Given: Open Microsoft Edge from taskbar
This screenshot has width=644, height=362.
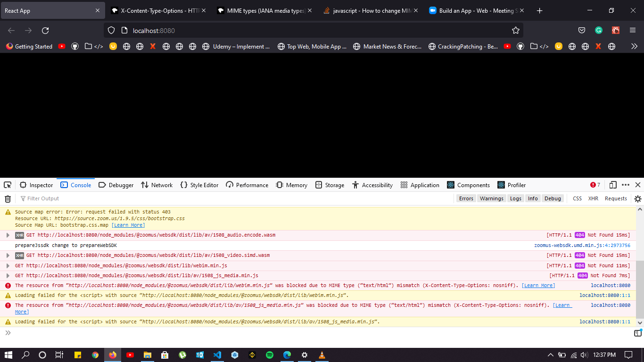Looking at the screenshot, I should click(x=287, y=354).
